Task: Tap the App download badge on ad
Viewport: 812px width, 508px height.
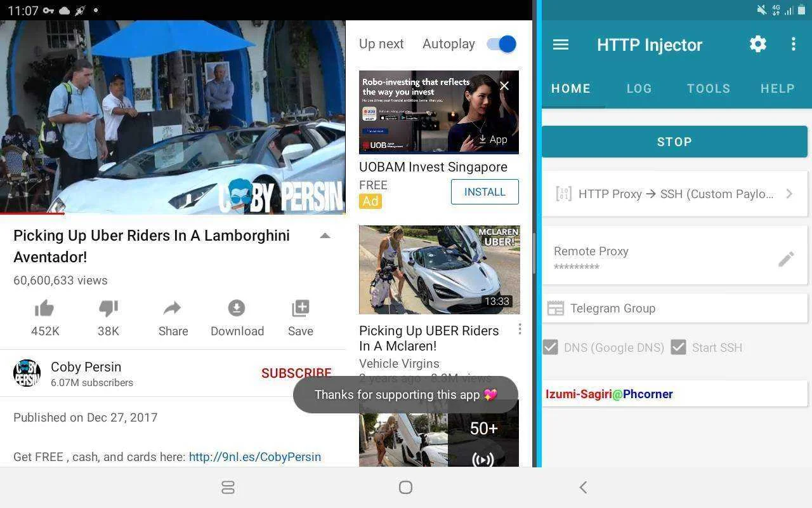Action: pos(493,140)
